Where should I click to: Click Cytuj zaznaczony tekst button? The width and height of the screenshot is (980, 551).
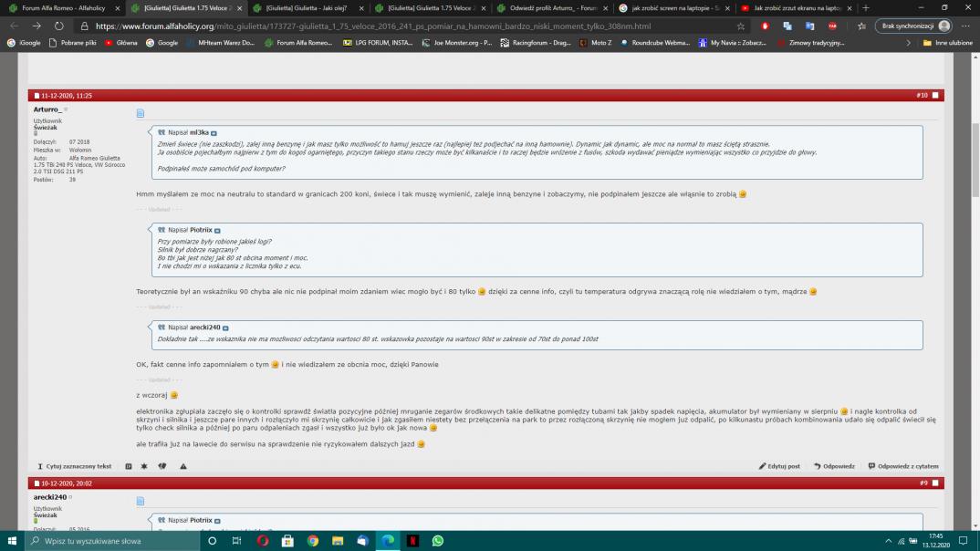74,466
